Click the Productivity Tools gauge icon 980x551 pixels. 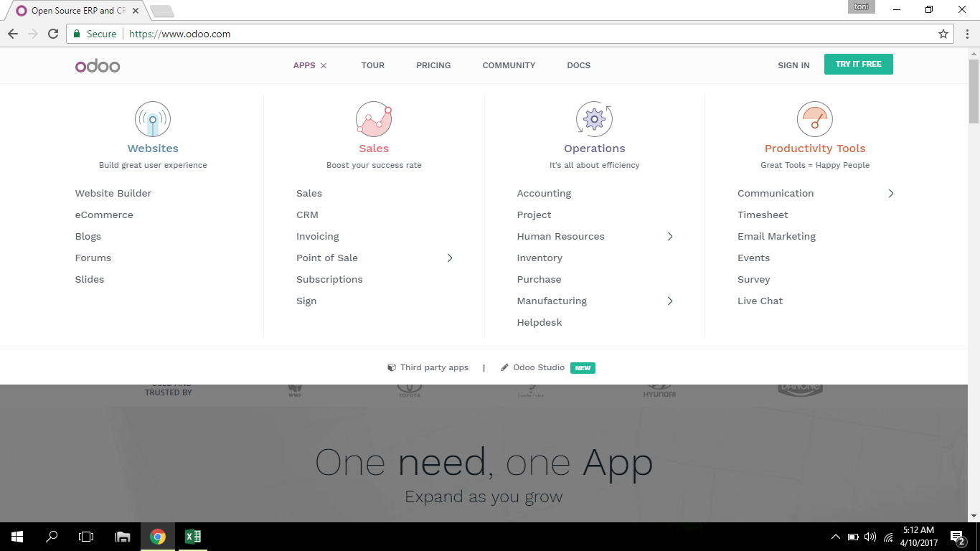point(815,119)
